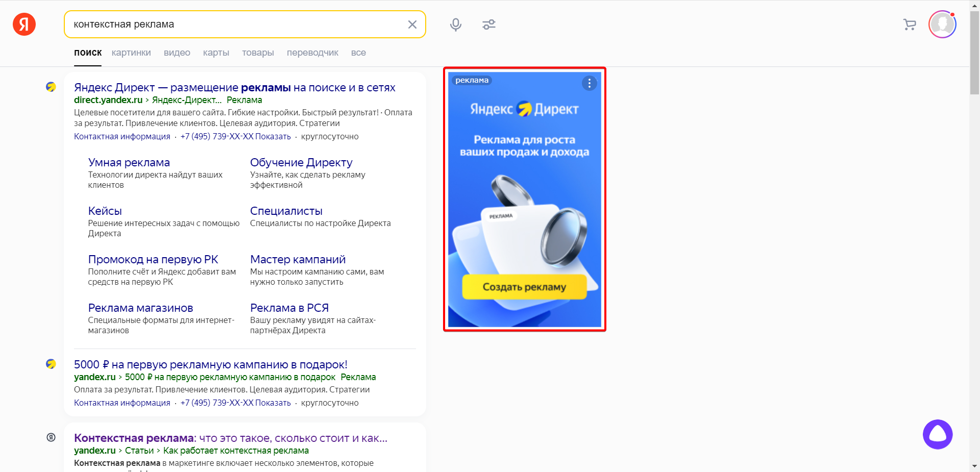Click the Яндекс Директ banner image
The image size is (980, 472).
(524, 200)
